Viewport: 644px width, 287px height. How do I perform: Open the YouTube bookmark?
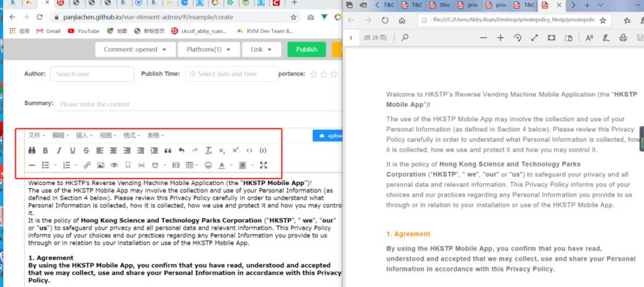coord(84,31)
